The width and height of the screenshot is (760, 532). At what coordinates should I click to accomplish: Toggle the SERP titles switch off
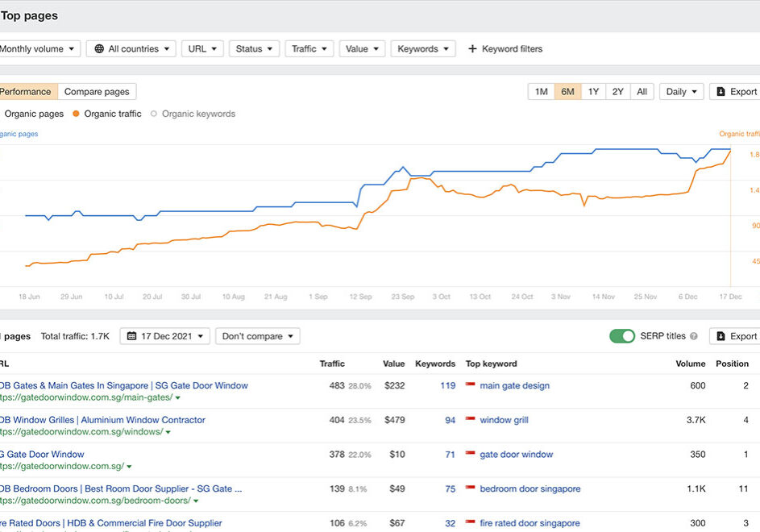click(621, 336)
